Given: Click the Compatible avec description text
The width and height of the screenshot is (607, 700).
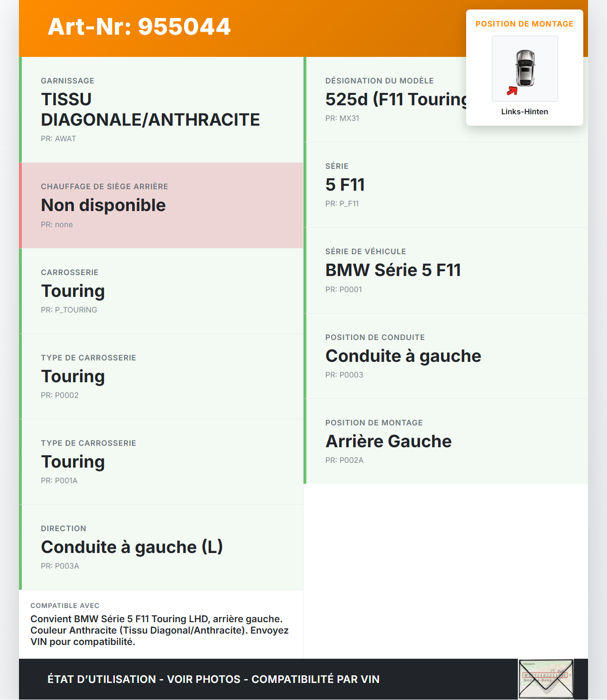Looking at the screenshot, I should pos(159,630).
